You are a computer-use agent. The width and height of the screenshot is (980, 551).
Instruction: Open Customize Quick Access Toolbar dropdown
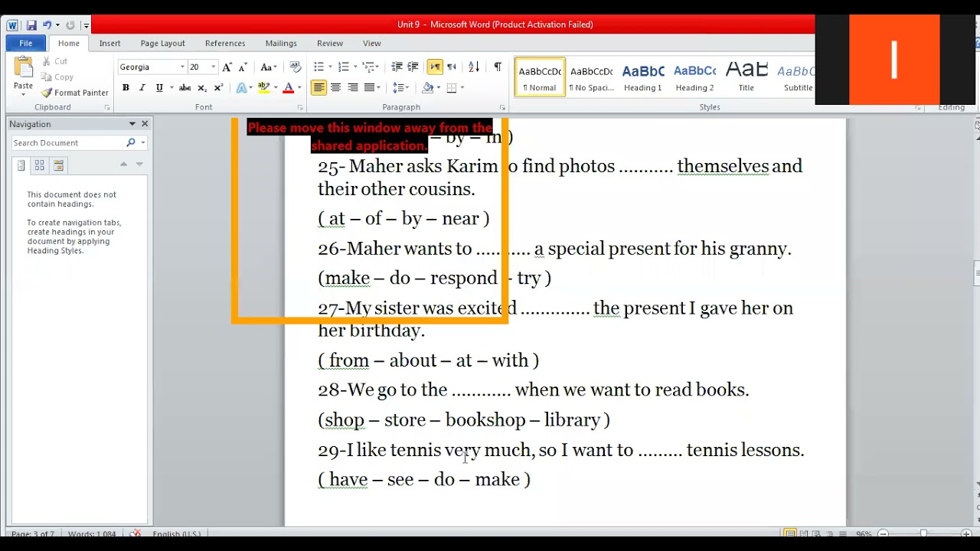pos(86,26)
